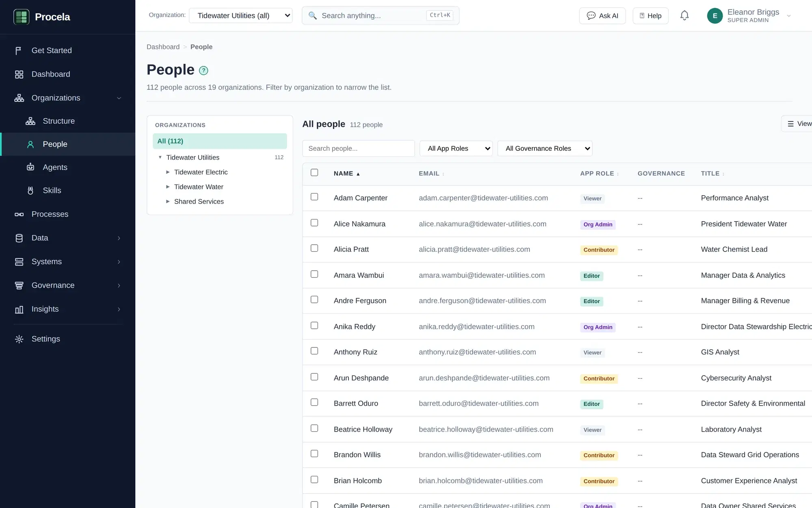Screen dimensions: 812x508
Task: Open the Organization selector dropdown
Action: click(x=241, y=15)
